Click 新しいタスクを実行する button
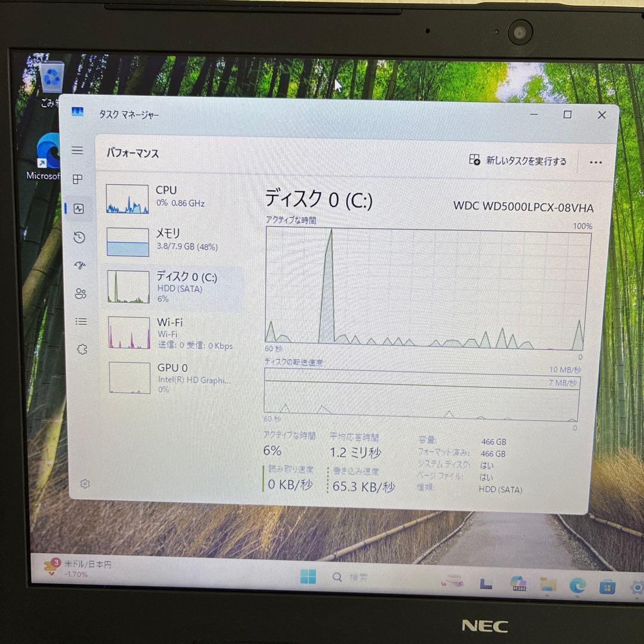 click(x=518, y=161)
